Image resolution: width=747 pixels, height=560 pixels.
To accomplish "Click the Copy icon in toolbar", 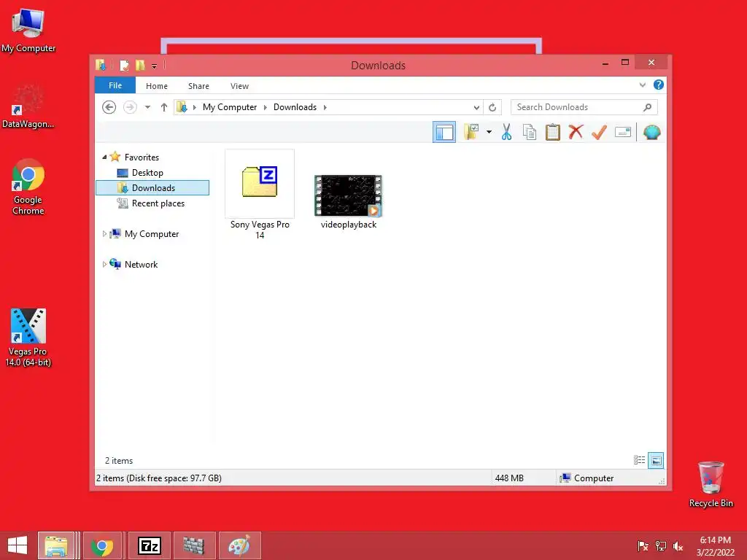I will (x=530, y=132).
